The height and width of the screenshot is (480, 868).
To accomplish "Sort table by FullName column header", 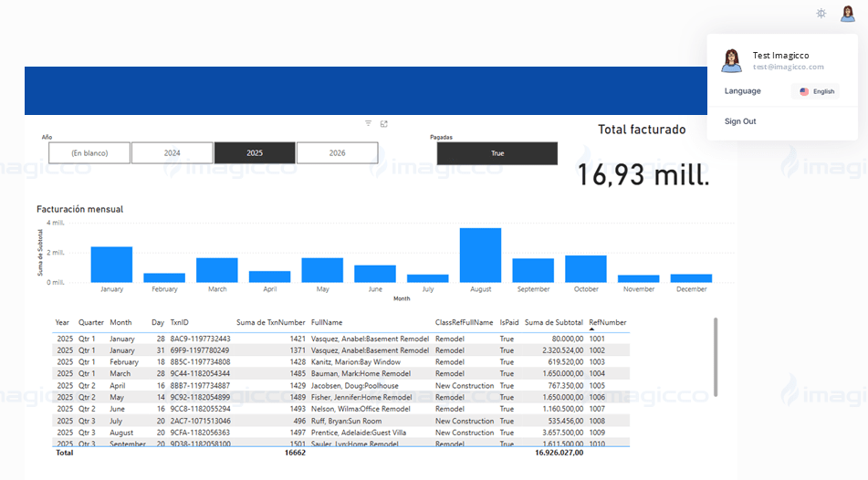I will tap(327, 322).
